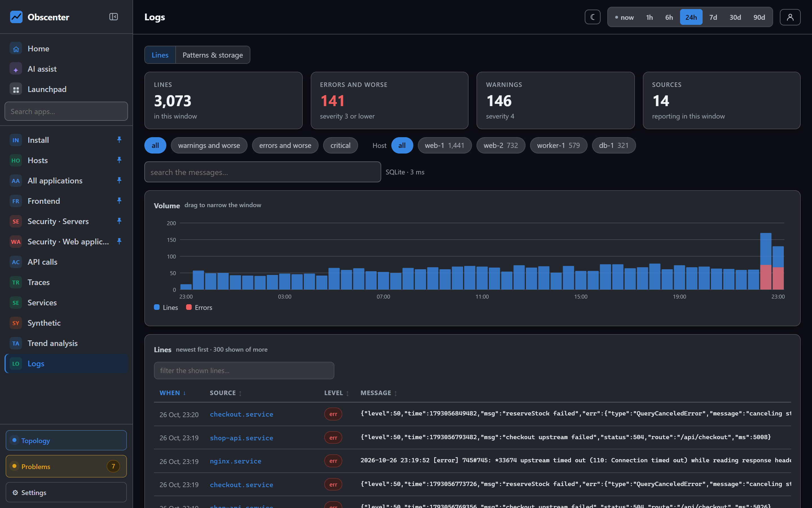Filter host to web-1
The height and width of the screenshot is (508, 812).
click(445, 145)
